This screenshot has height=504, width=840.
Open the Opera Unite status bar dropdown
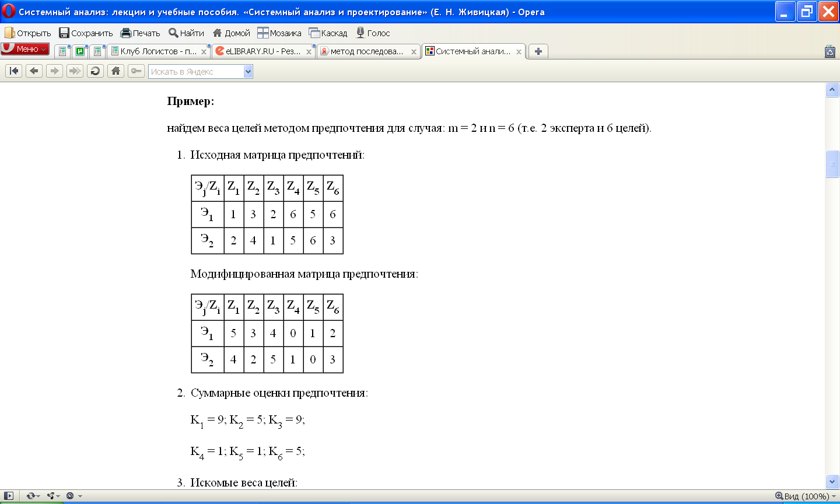pyautogui.click(x=54, y=496)
